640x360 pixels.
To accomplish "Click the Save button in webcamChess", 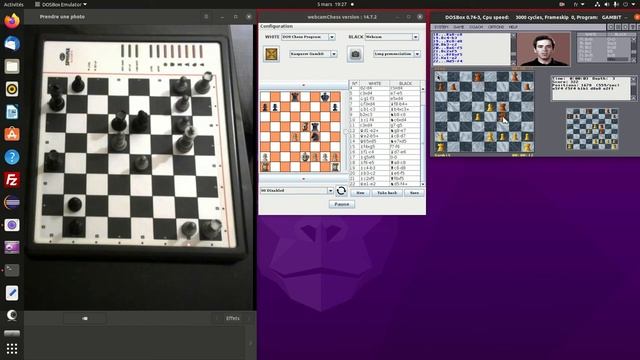I will click(x=414, y=193).
